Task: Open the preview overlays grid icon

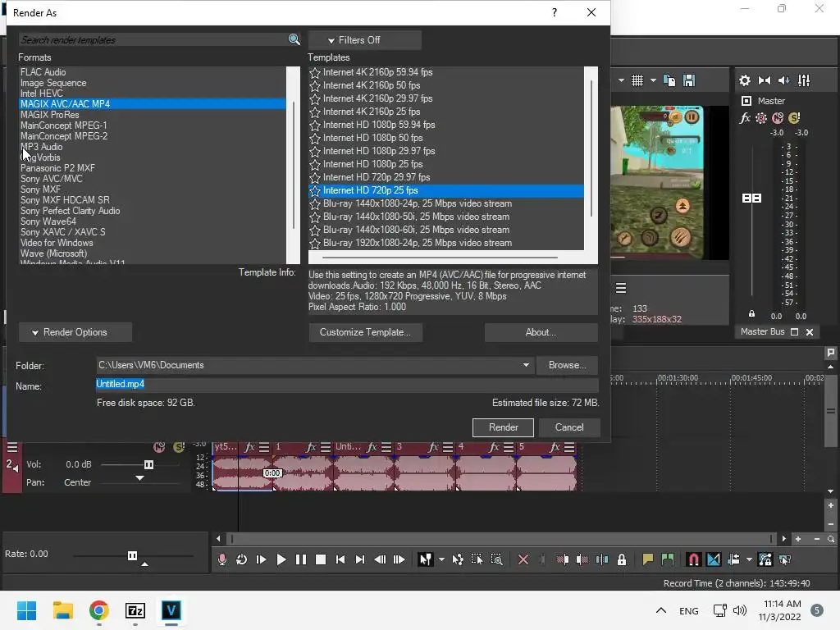Action: [637, 80]
